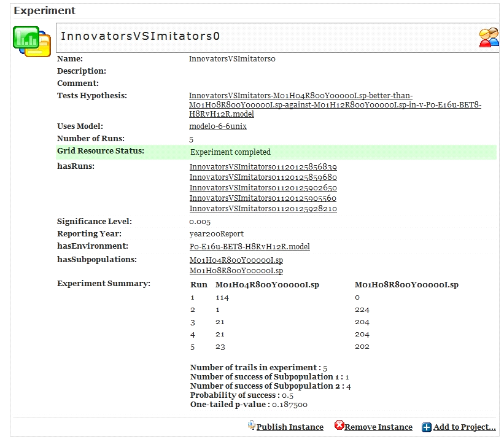The image size is (504, 439).
Task: Open run InnovatorsVSImitators0120125928210
Action: (263, 209)
